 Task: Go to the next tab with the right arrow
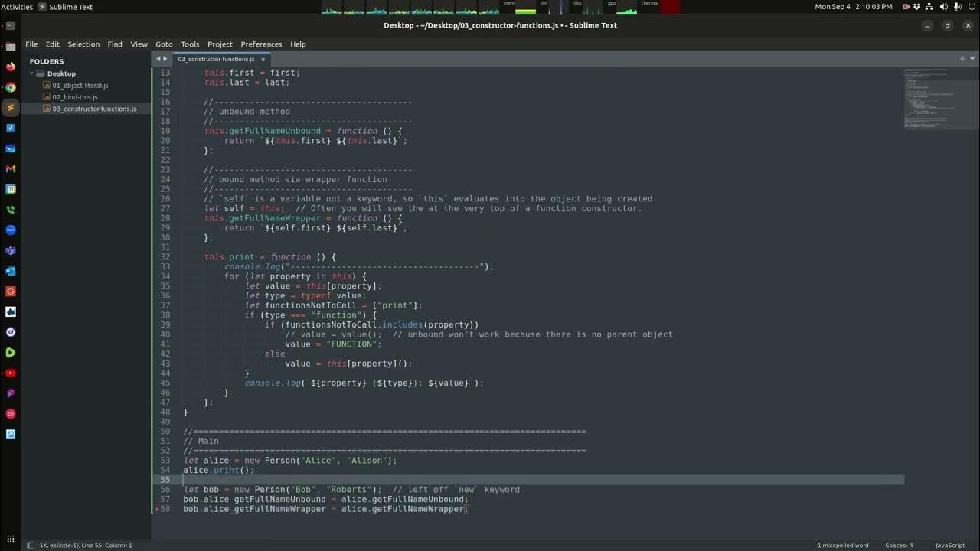165,59
